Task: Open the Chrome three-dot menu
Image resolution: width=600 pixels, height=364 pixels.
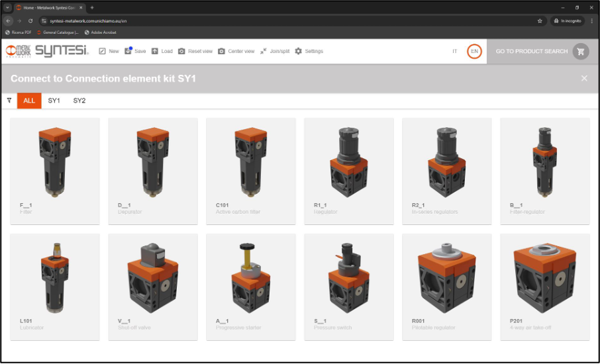Action: point(591,21)
